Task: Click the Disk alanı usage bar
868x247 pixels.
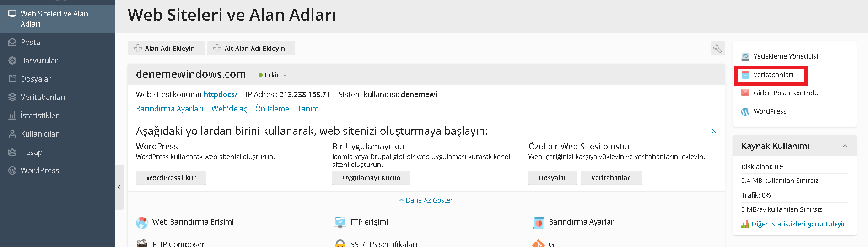Action: click(795, 174)
